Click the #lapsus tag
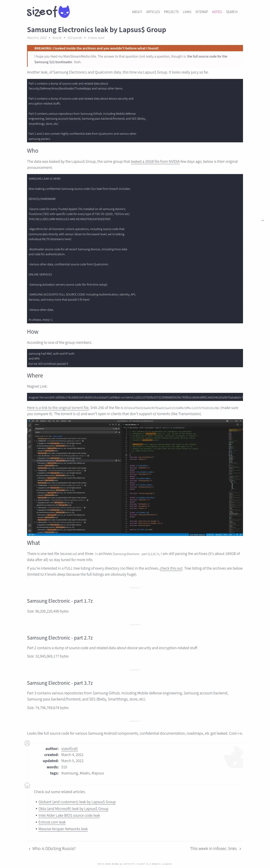 pos(98,773)
